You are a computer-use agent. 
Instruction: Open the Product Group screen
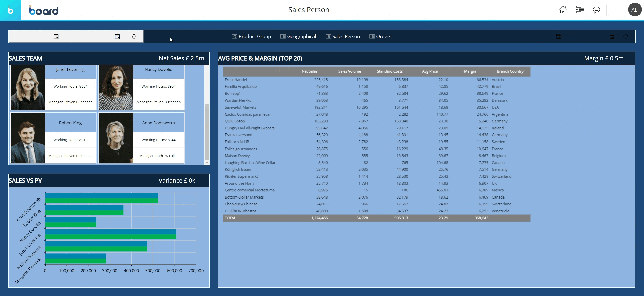pos(255,37)
